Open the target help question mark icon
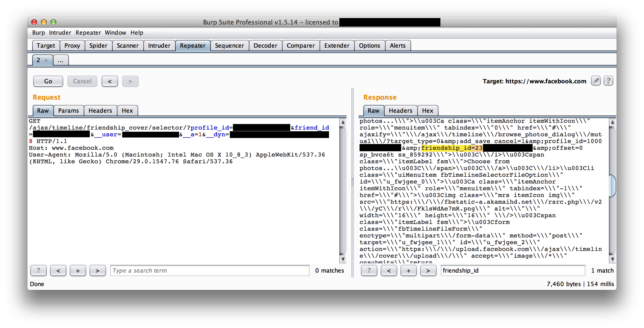The height and width of the screenshot is (328, 644). 608,81
